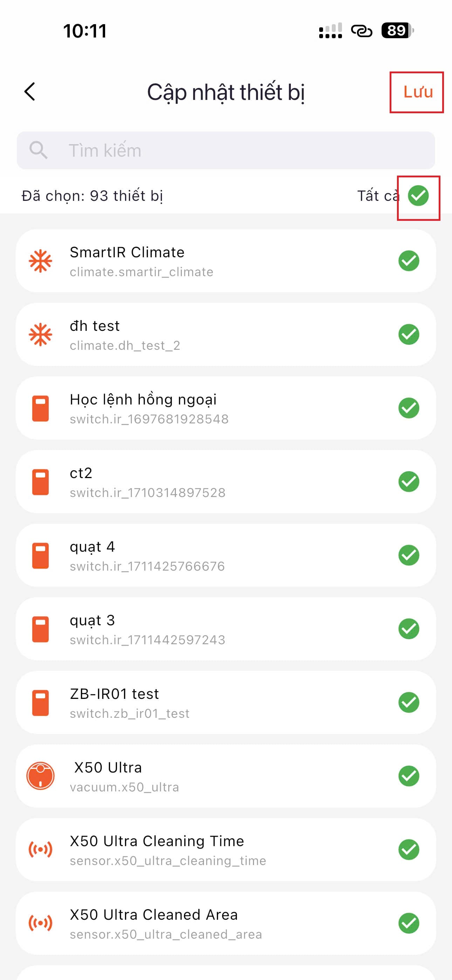Tap the back arrow icon
The image size is (452, 980).
(30, 92)
